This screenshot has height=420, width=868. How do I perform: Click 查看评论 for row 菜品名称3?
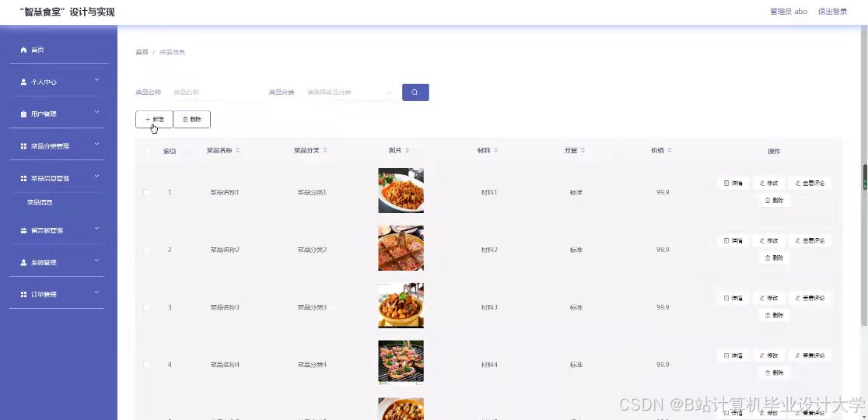(x=810, y=298)
